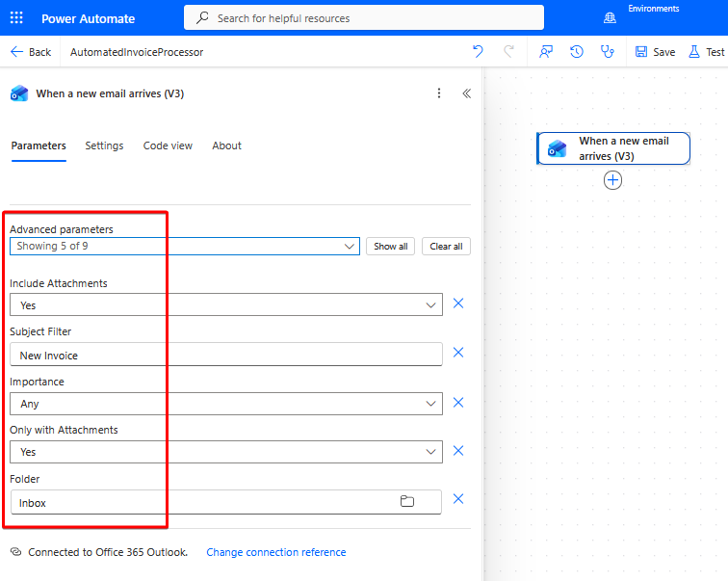Switch to the Settings tab

pyautogui.click(x=104, y=145)
